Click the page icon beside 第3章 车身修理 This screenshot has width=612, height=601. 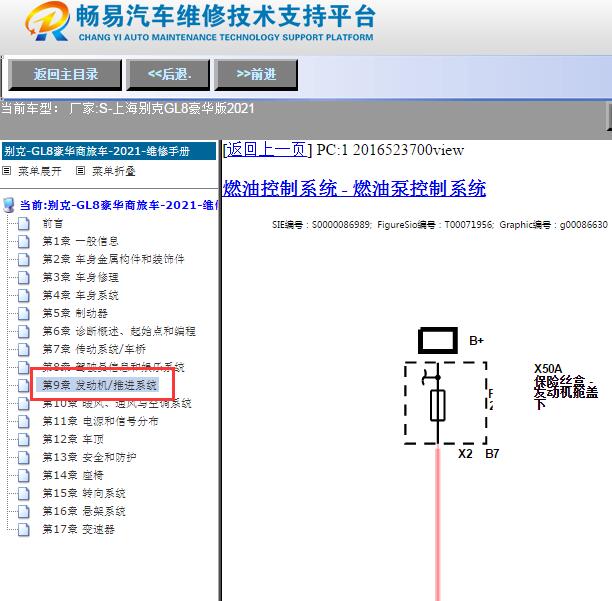tap(24, 277)
